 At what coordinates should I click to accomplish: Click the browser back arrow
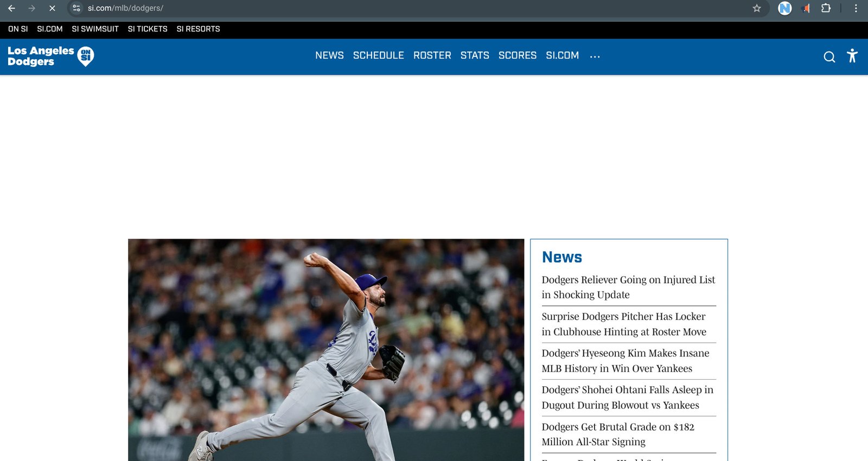11,8
